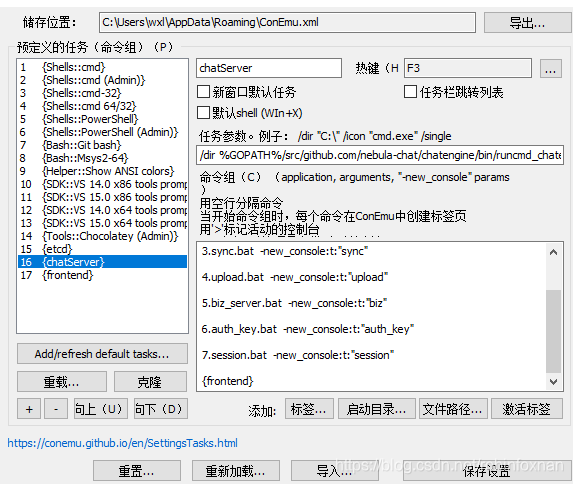This screenshot has width=573, height=484.
Task: Toggle 新窗口默认任务 checkbox
Action: click(204, 91)
